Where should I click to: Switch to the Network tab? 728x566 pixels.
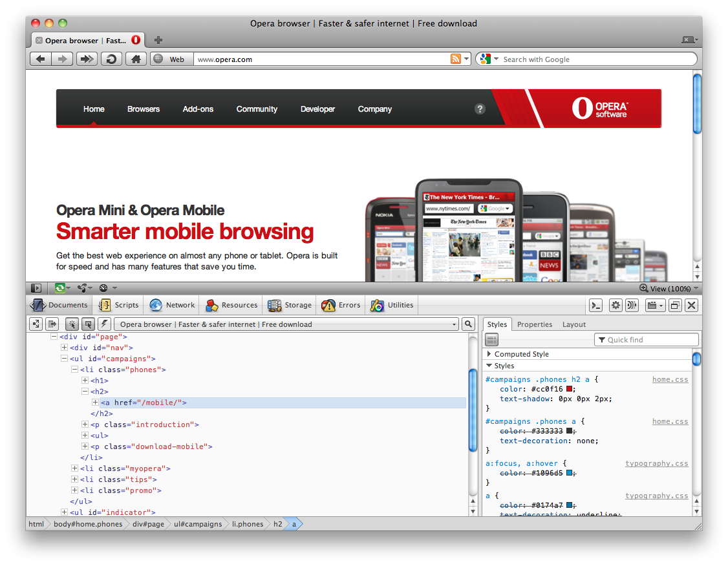172,306
